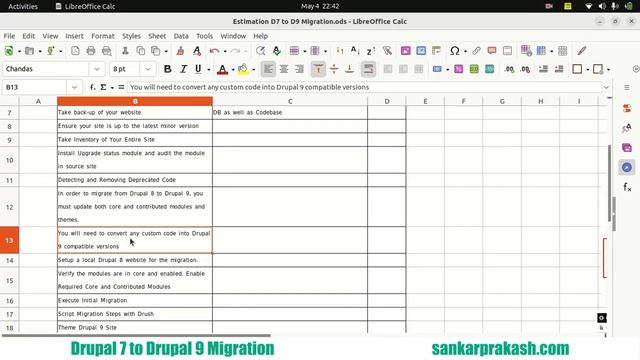The width and height of the screenshot is (640, 360).
Task: Format as Percent icon
Action: tap(458, 69)
